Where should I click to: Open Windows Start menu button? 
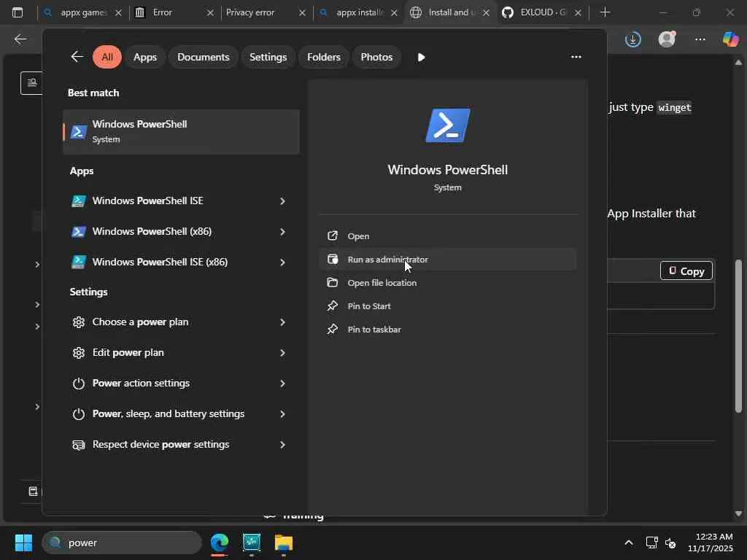23,542
